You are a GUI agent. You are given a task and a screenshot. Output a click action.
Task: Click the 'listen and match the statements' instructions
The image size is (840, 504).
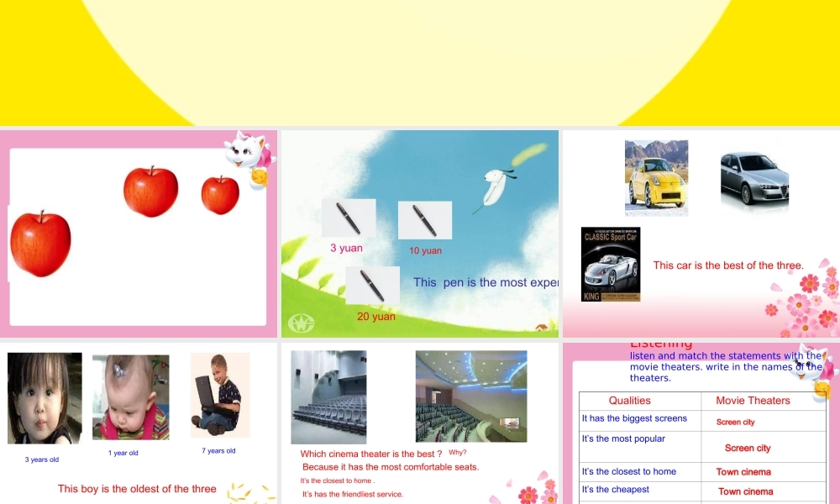tap(726, 367)
